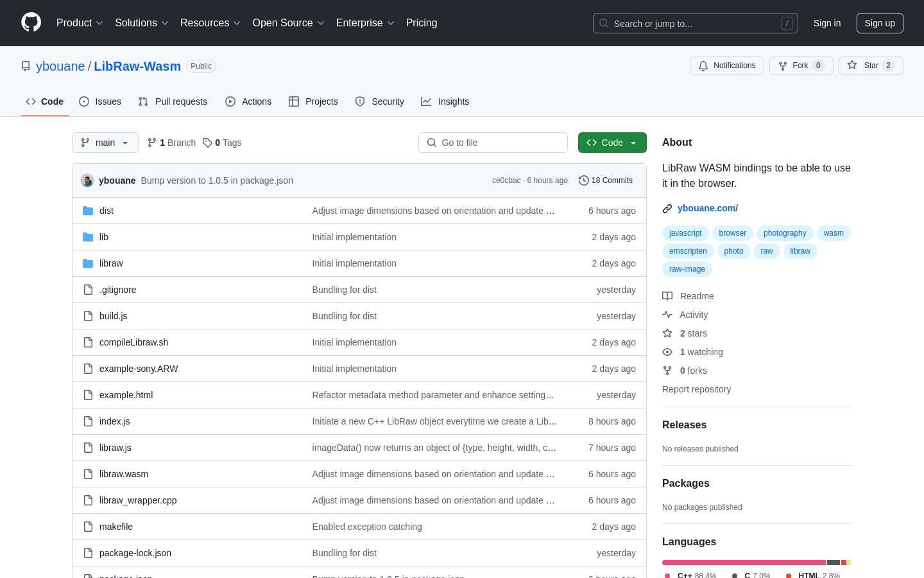The height and width of the screenshot is (578, 924).
Task: Open Enabled exception catching commit message
Action: 367,527
